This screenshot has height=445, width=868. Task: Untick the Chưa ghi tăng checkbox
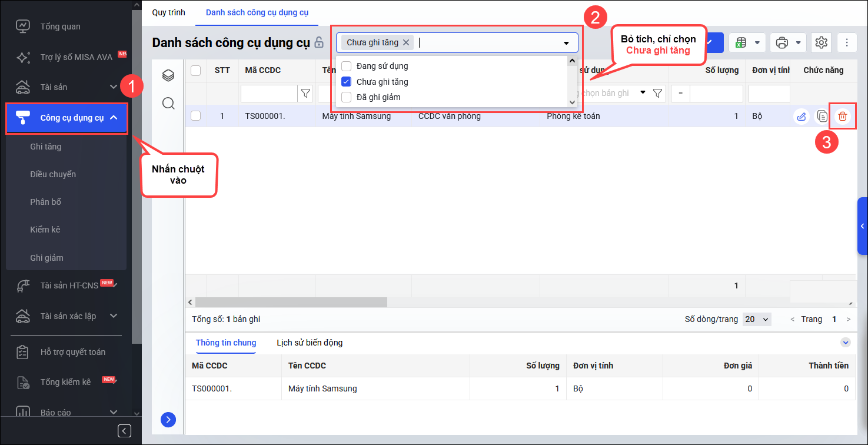(x=346, y=82)
